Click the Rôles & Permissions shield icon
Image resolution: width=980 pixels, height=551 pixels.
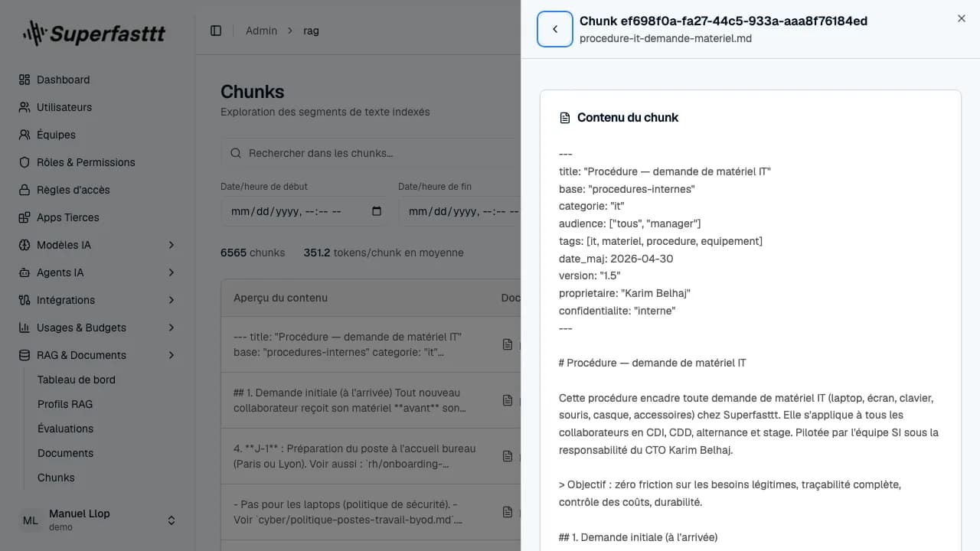pos(24,162)
